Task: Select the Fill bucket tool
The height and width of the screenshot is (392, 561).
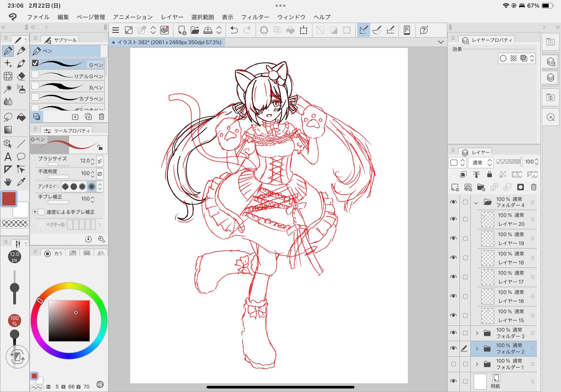Action: (21, 117)
